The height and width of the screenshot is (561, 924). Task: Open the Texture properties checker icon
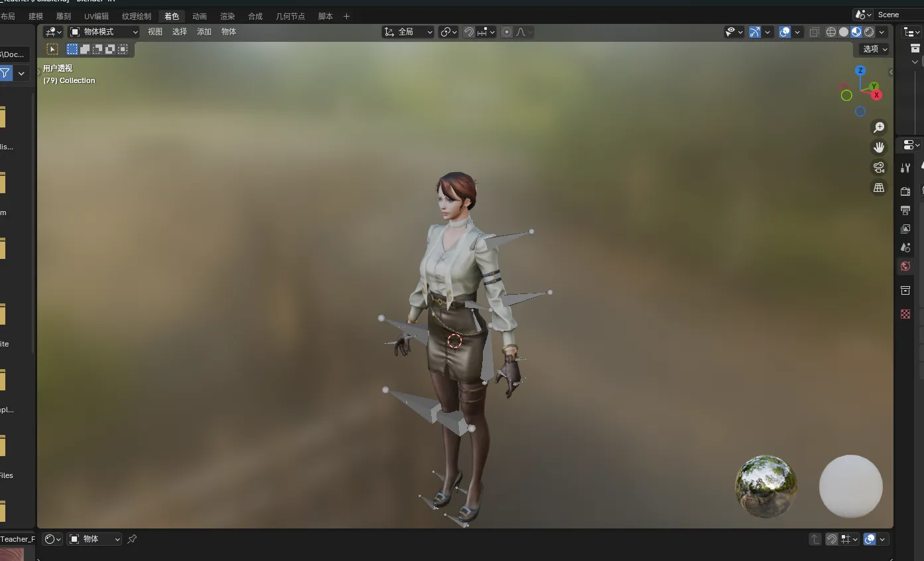(x=905, y=314)
